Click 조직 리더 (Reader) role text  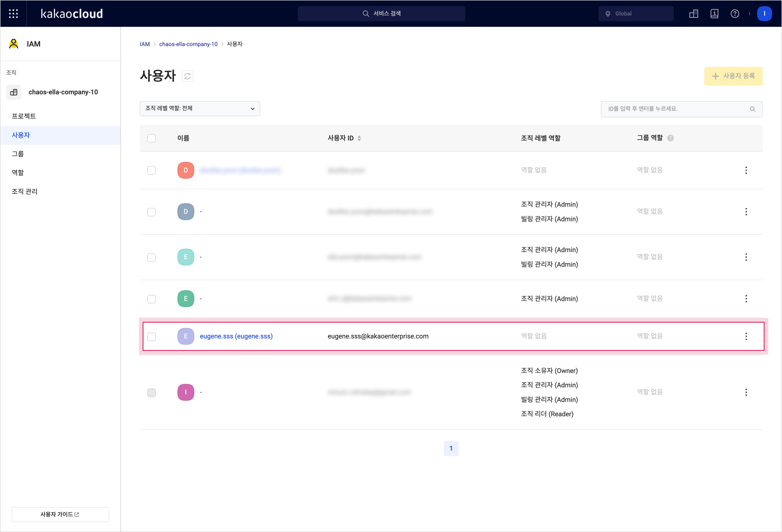coord(547,414)
